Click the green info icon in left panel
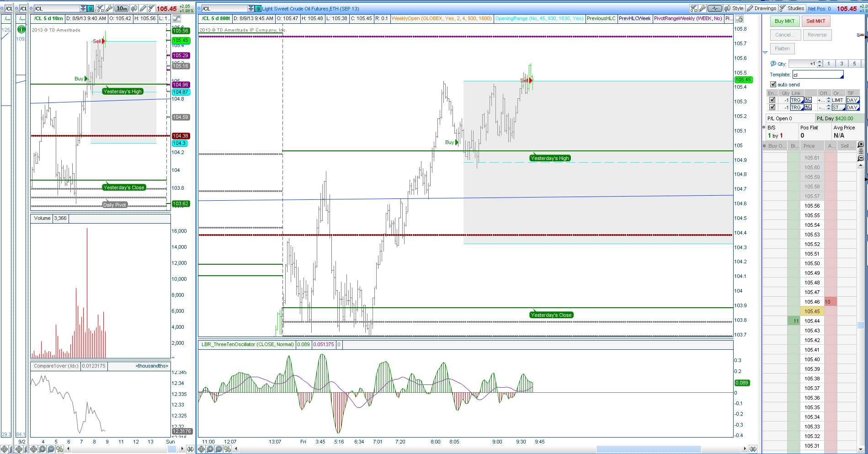 pyautogui.click(x=21, y=29)
